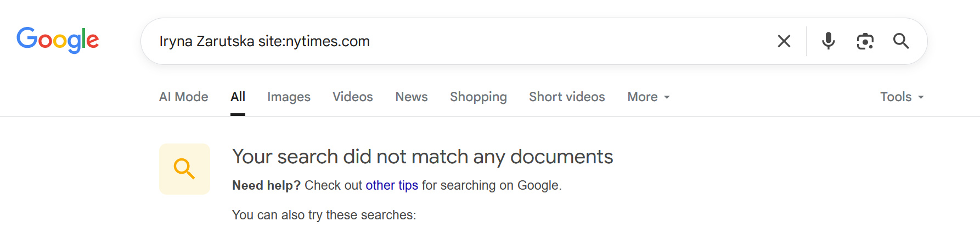The height and width of the screenshot is (232, 980).
Task: Switch to AI Mode tab
Action: [x=183, y=97]
